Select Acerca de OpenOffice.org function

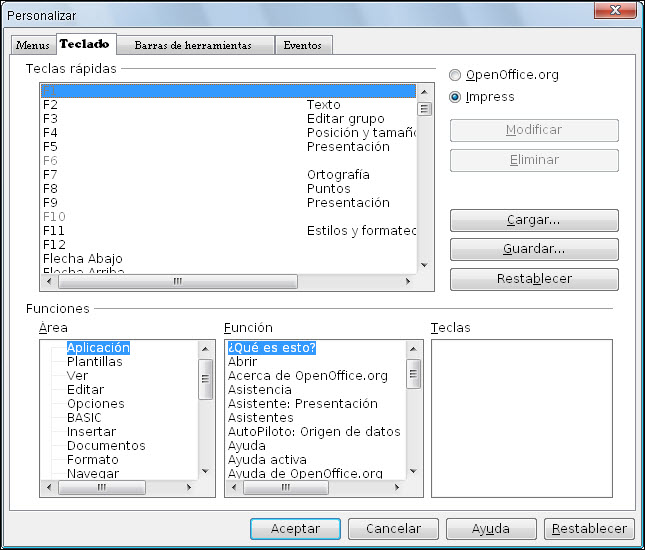pyautogui.click(x=308, y=376)
